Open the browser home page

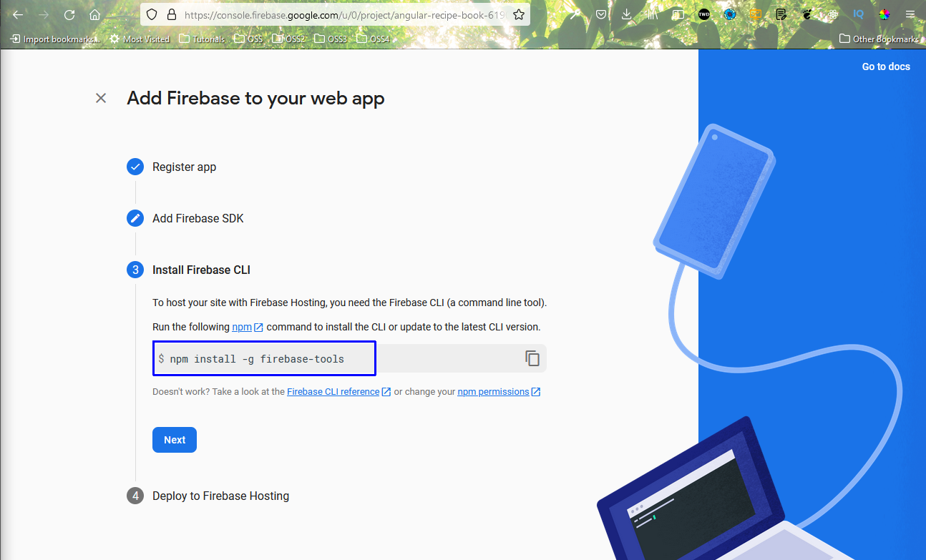pyautogui.click(x=94, y=14)
